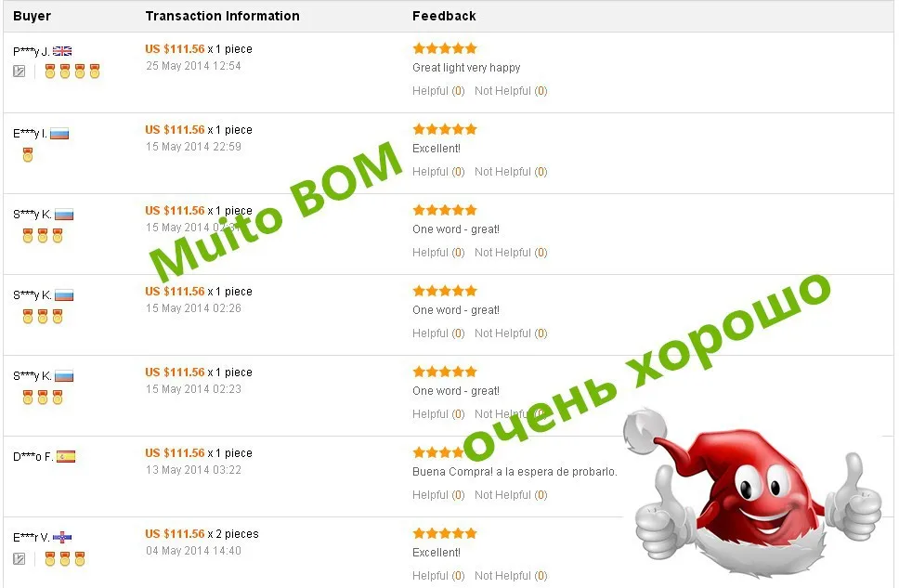This screenshot has width=899, height=588.
Task: Open the small edit icon under P***y J.
Action: (19, 72)
